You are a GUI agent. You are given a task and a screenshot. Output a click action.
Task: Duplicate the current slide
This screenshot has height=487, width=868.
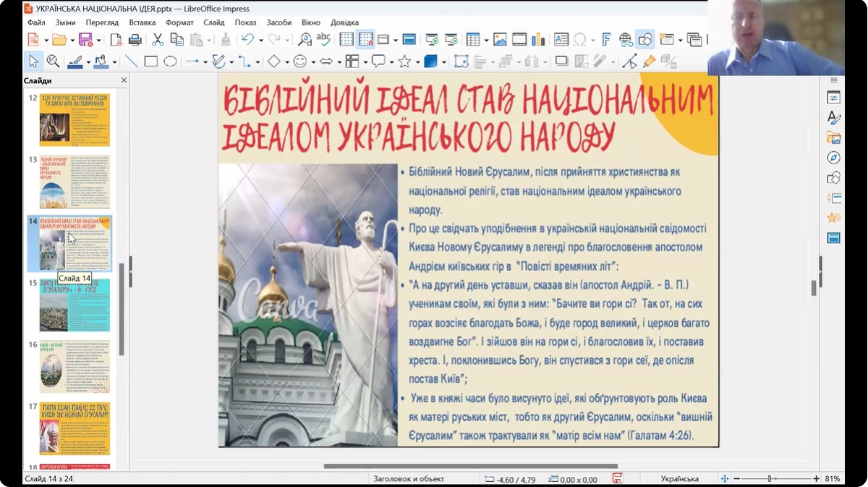tap(694, 40)
